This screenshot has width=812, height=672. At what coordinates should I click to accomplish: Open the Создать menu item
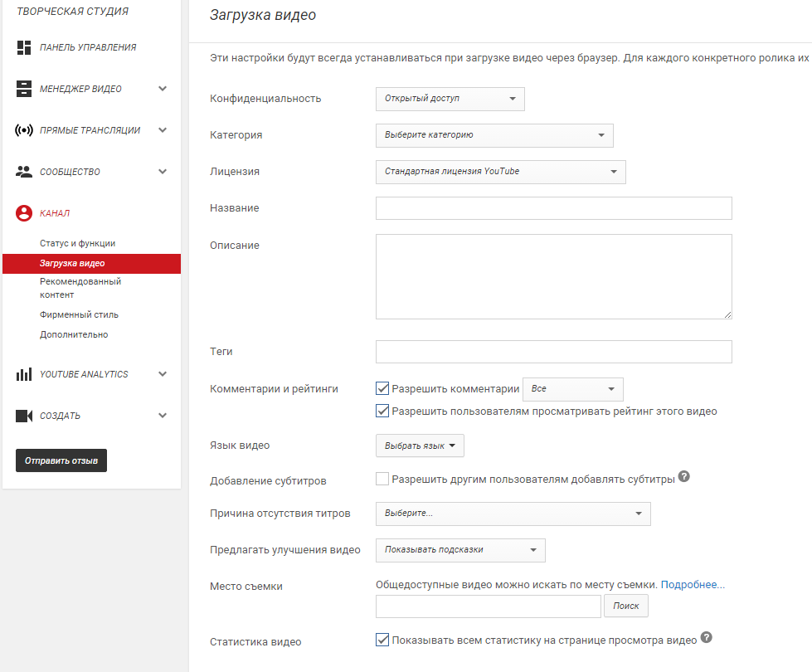[x=60, y=416]
